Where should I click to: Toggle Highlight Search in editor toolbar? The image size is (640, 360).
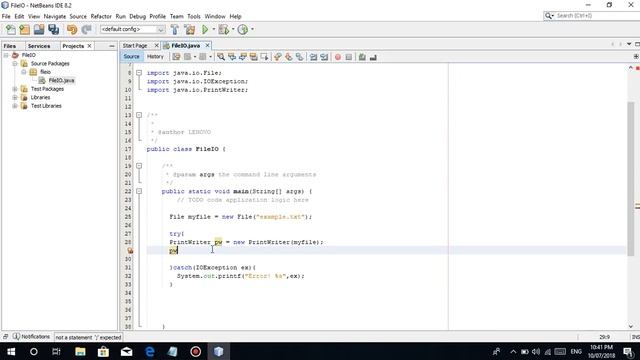(x=253, y=57)
